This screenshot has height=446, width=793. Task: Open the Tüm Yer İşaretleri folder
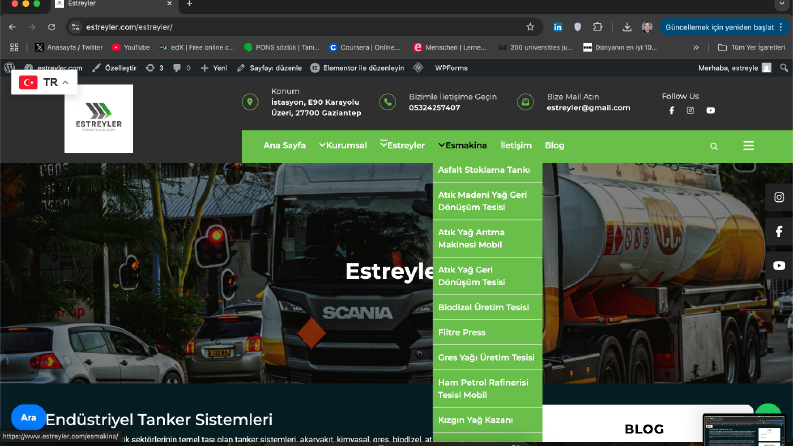(x=752, y=48)
